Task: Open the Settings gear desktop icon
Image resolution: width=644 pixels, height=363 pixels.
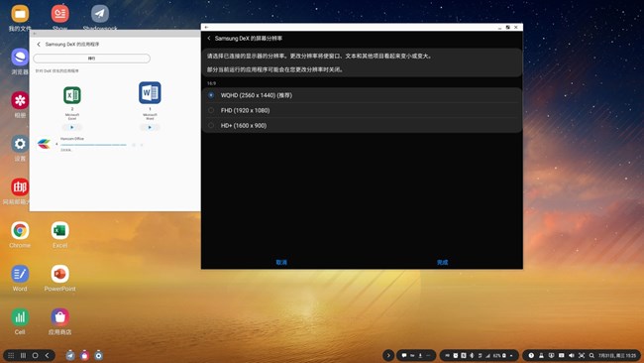Action: (20, 144)
